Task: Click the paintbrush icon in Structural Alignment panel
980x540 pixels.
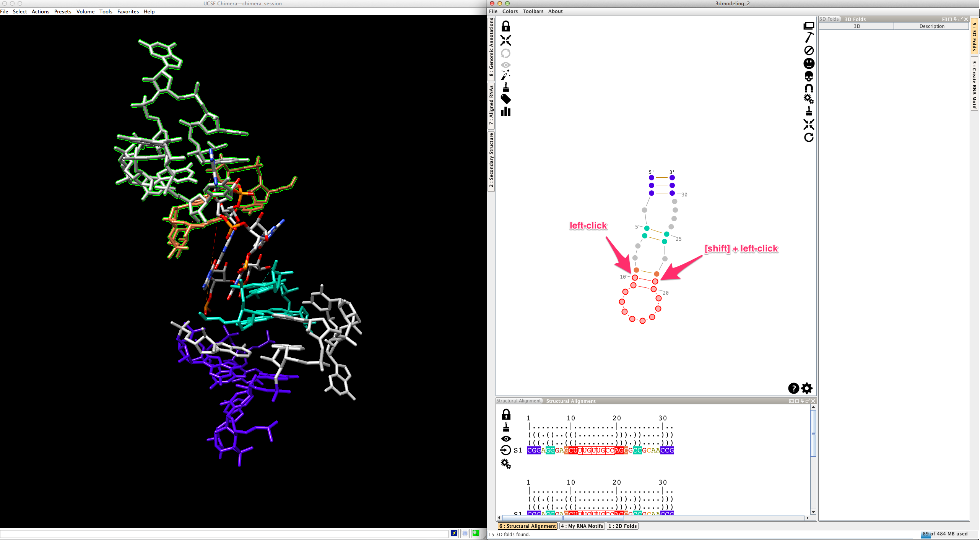Action: point(506,426)
